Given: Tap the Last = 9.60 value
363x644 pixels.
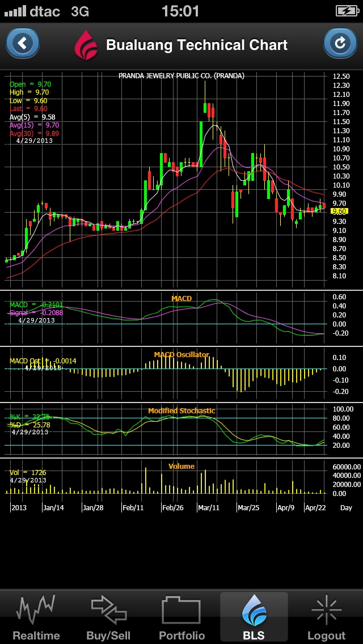Looking at the screenshot, I should [x=28, y=108].
